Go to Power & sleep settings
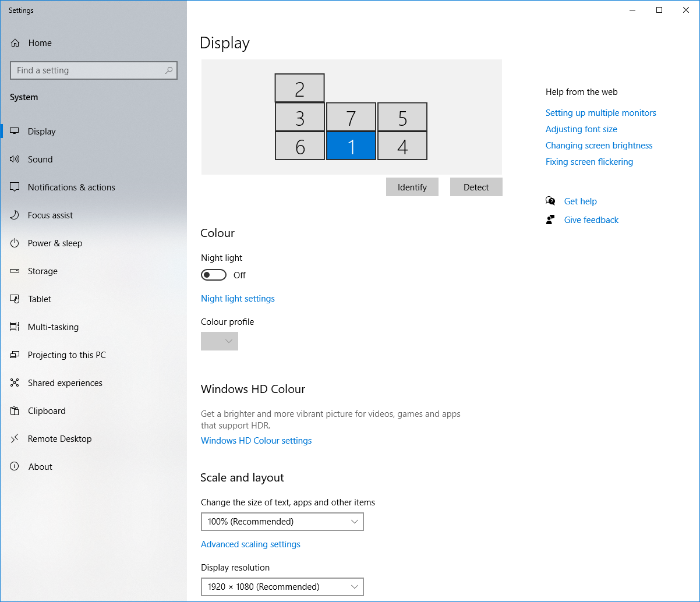Viewport: 700px width, 602px height. pyautogui.click(x=93, y=243)
